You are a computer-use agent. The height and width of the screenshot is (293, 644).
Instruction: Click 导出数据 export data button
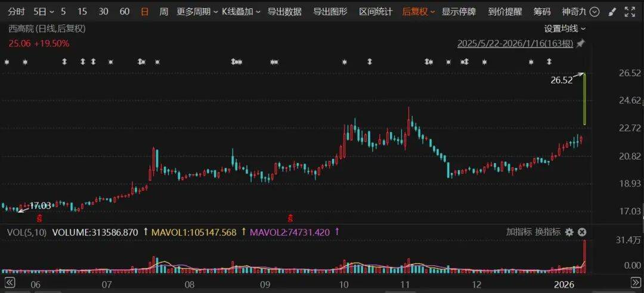(x=284, y=11)
